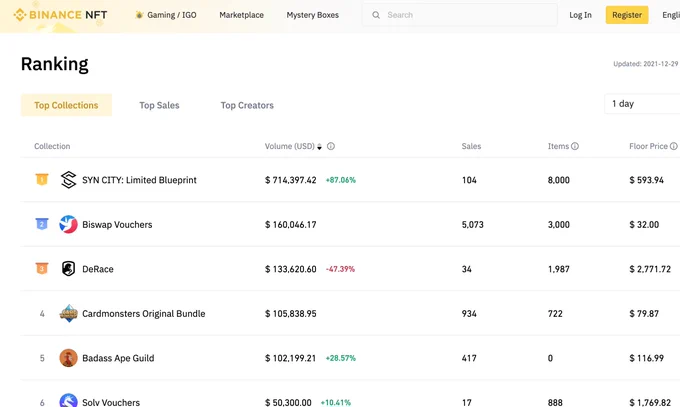680x407 pixels.
Task: Click the $ 105,838.95 volume value
Action: coord(291,313)
